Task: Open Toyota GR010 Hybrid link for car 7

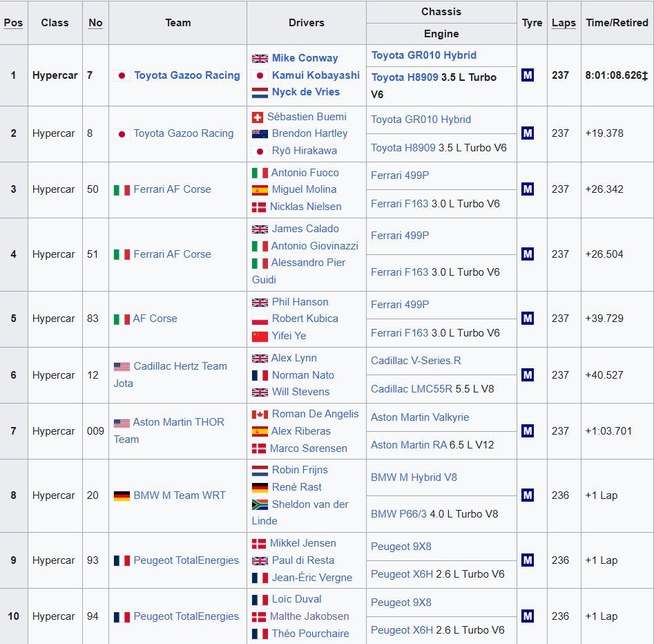Action: click(x=423, y=55)
